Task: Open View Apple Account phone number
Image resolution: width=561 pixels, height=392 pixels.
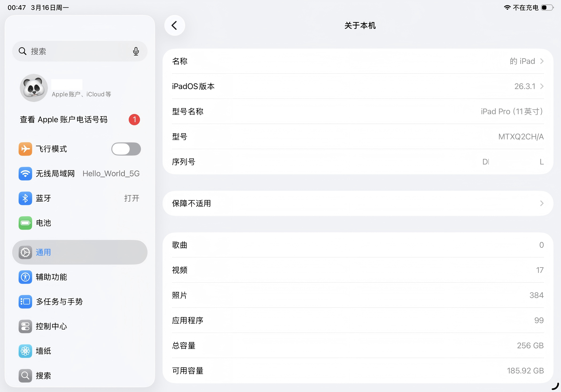Action: click(63, 120)
